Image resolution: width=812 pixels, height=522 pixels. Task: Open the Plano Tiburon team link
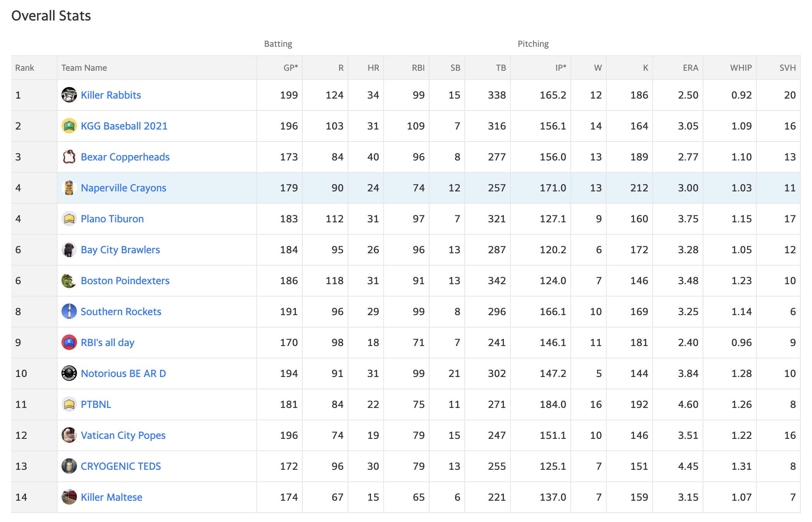[112, 219]
